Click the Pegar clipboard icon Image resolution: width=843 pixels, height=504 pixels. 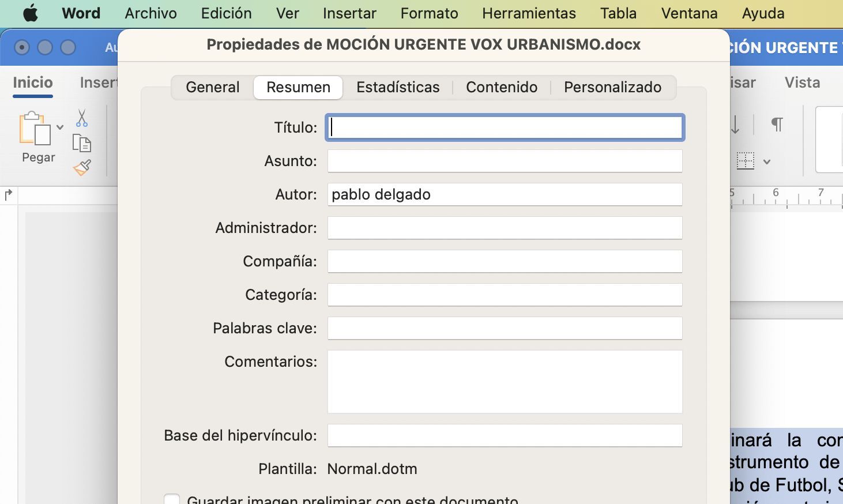tap(35, 128)
